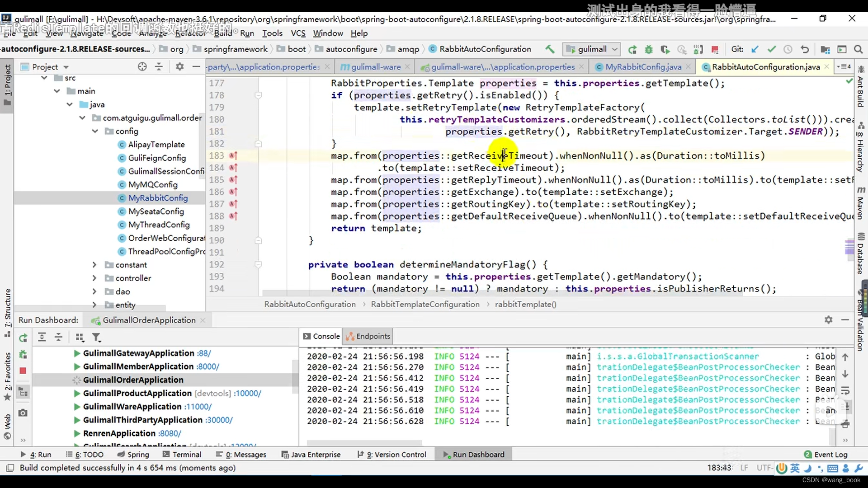
Task: Open the Terminal tool window
Action: point(182,455)
